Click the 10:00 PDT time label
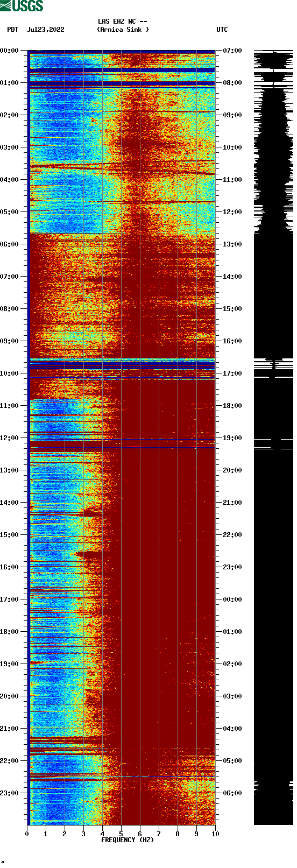 (10, 373)
